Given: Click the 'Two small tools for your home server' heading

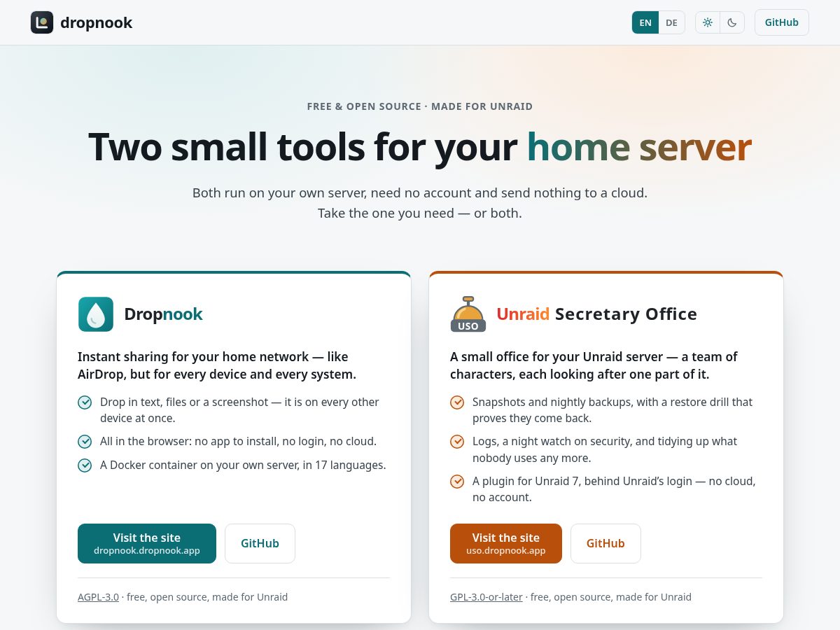Looking at the screenshot, I should (x=420, y=147).
